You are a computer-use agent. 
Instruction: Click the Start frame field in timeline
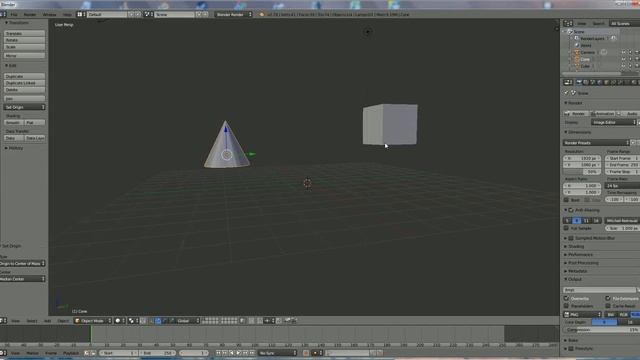[118, 353]
